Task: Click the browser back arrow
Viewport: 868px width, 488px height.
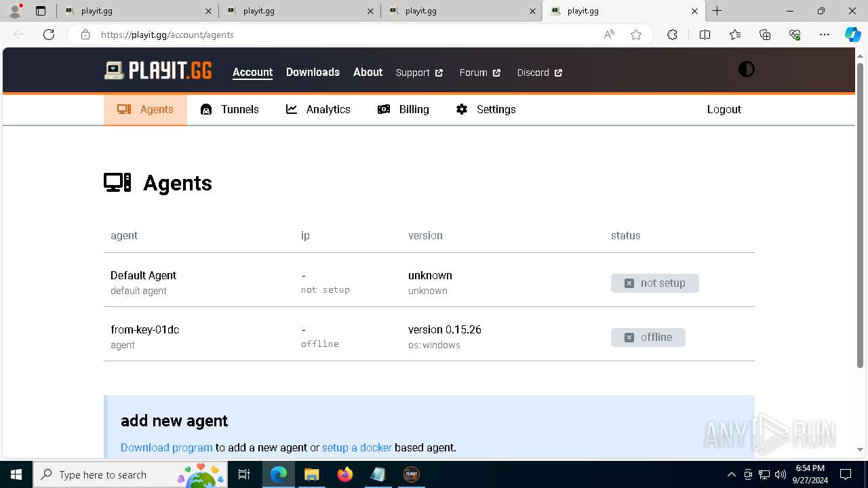Action: [x=19, y=35]
